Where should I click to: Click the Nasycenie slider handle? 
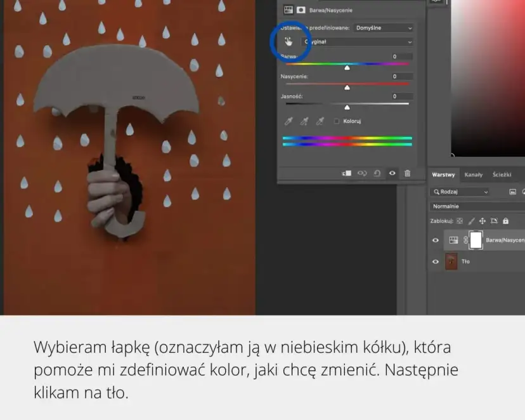pyautogui.click(x=346, y=88)
